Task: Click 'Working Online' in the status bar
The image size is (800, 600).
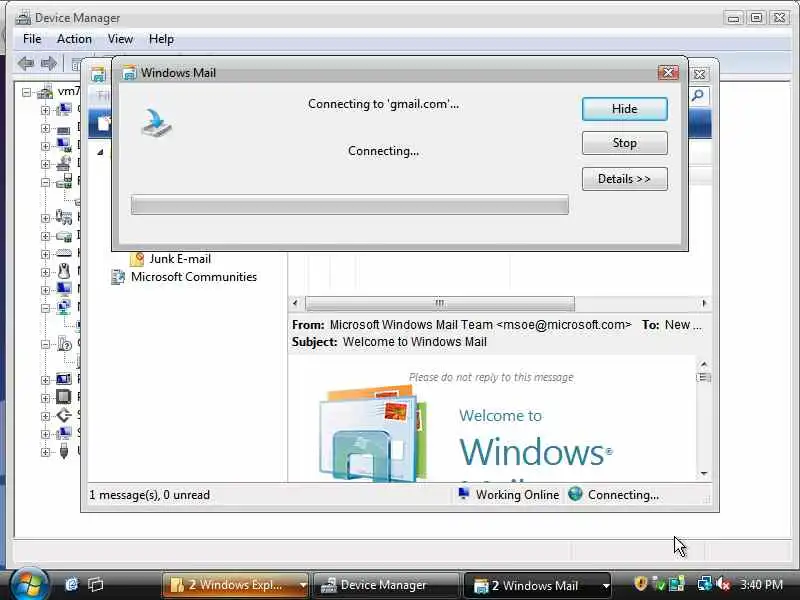Action: (509, 495)
